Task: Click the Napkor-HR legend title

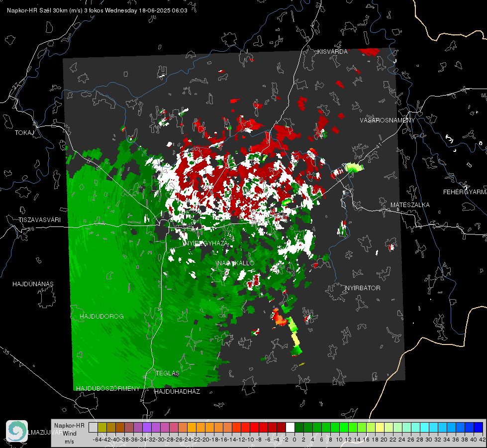Action: [x=69, y=425]
